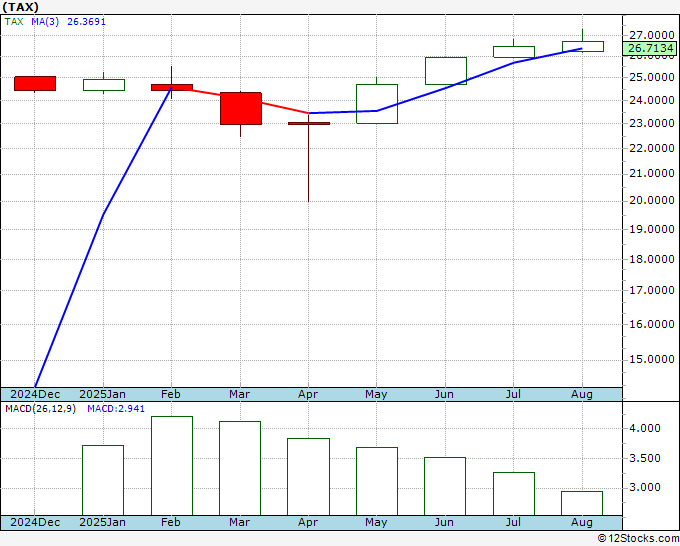Screen dimensions: 680x546
Task: Click the January MACD histogram bar
Action: point(103,480)
